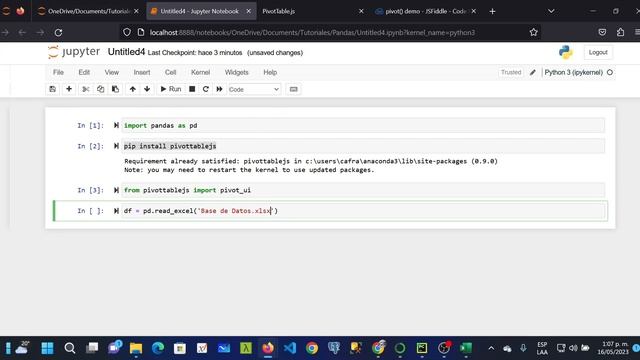Copy selected cells icon
The height and width of the screenshot is (360, 640).
pos(100,89)
